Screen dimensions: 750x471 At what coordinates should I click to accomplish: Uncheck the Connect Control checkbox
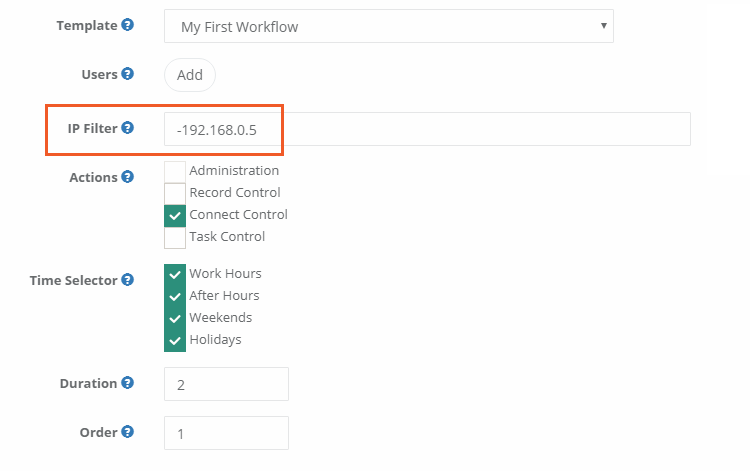tap(175, 215)
